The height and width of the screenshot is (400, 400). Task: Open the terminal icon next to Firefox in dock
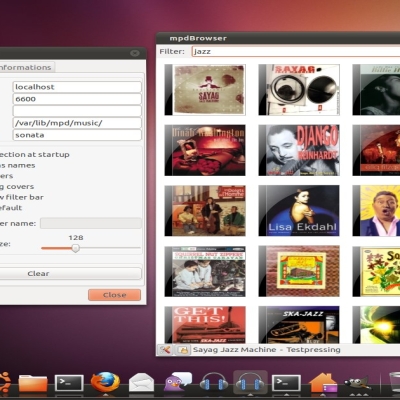[x=69, y=383]
